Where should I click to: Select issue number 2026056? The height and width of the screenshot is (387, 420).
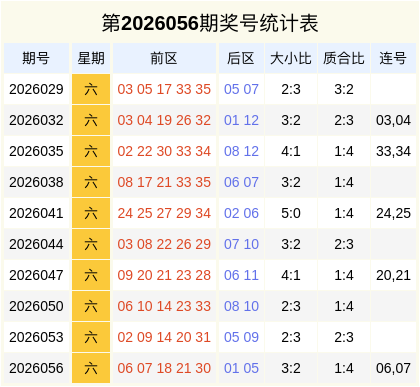point(36,368)
